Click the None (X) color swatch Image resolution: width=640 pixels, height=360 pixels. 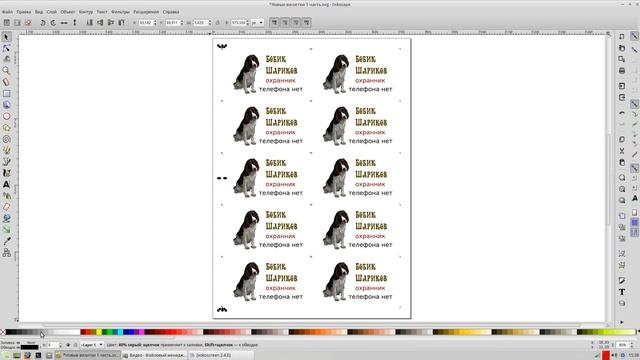pyautogui.click(x=3, y=332)
